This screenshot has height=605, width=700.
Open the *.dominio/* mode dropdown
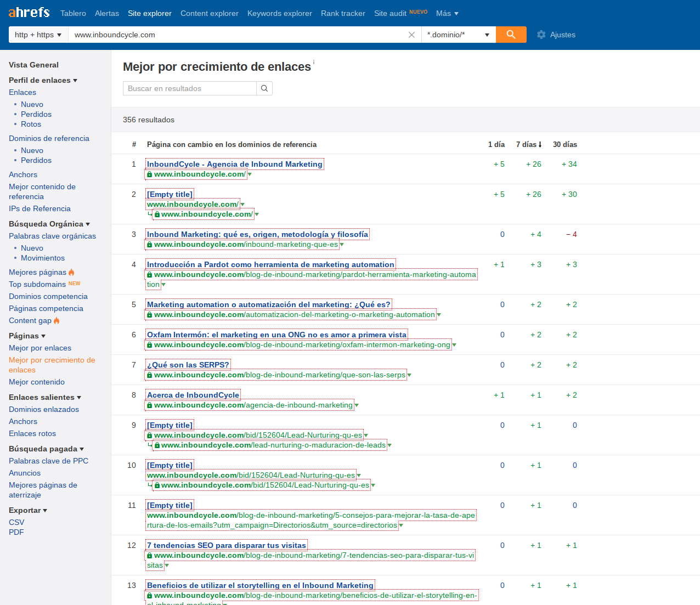click(x=459, y=35)
